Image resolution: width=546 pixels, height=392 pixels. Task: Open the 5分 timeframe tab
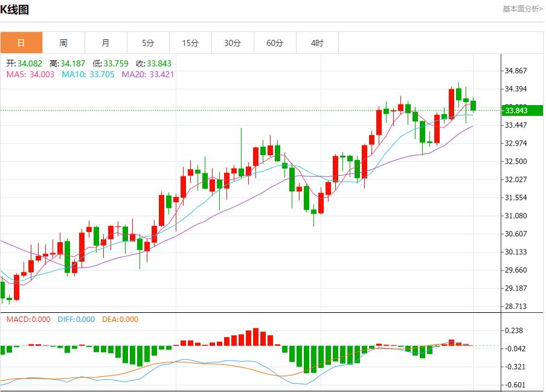148,43
